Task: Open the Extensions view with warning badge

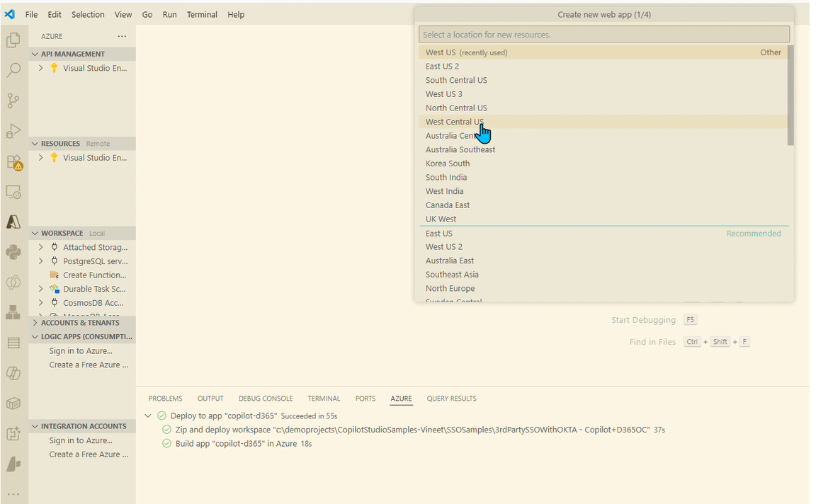Action: pos(14,161)
